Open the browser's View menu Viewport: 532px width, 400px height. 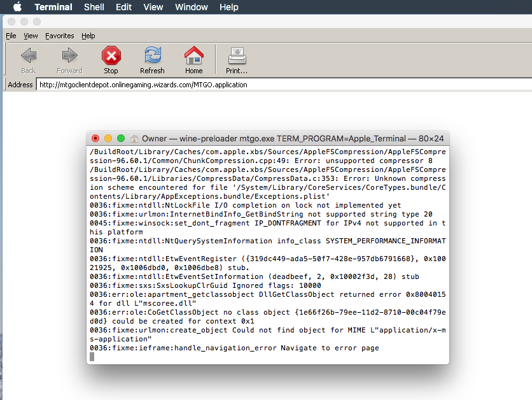(x=31, y=36)
